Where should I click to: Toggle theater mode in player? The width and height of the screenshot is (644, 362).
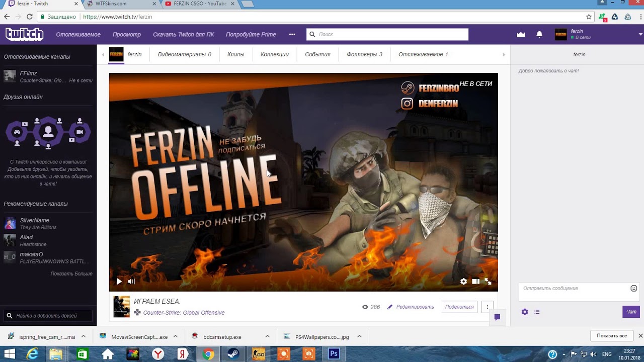point(475,282)
